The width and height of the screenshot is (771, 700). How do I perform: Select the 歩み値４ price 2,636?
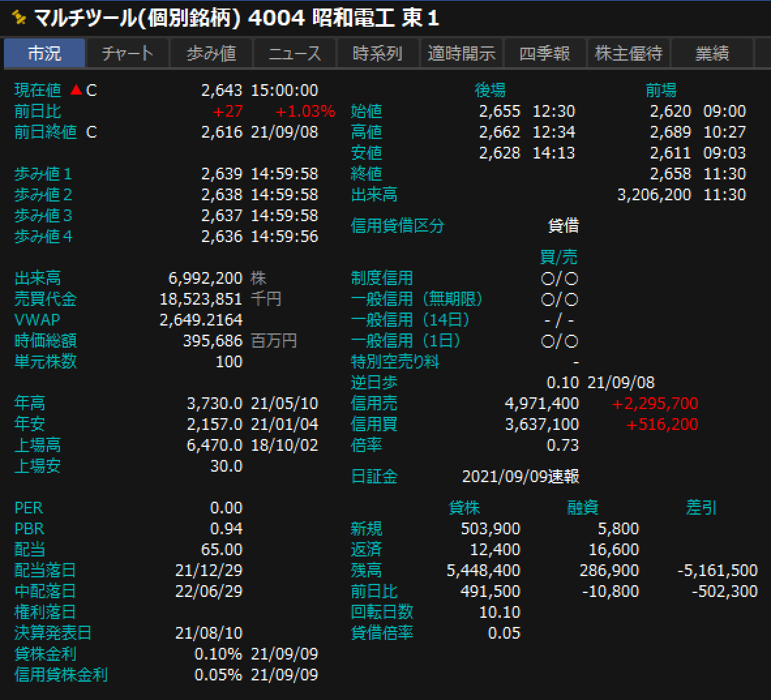[222, 237]
